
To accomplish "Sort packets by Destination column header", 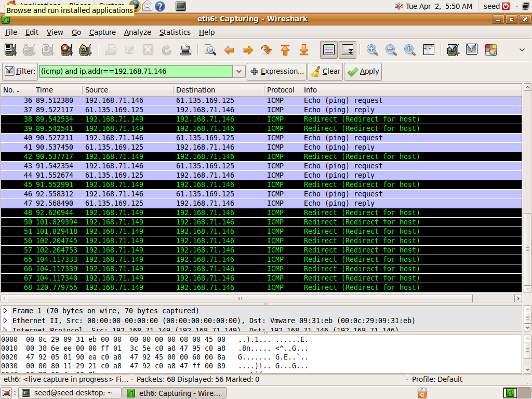I will tap(219, 90).
